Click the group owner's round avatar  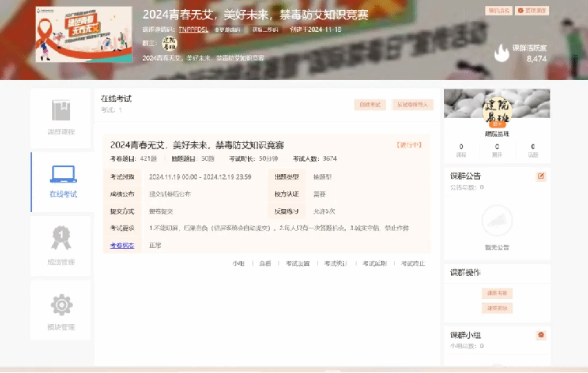170,43
